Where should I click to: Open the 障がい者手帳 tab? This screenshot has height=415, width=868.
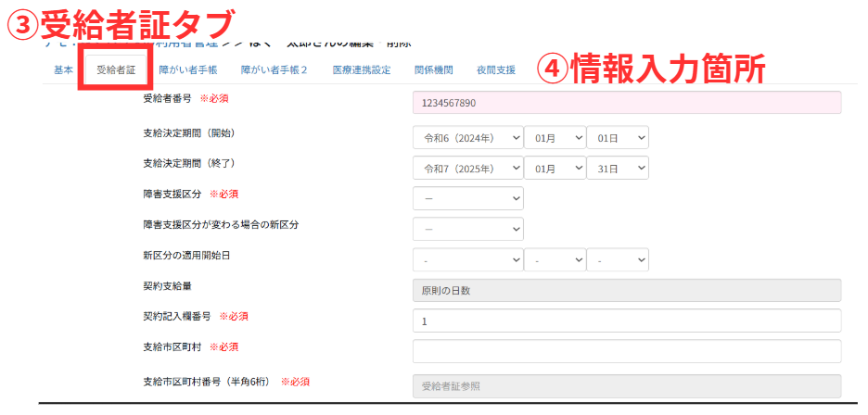point(187,69)
